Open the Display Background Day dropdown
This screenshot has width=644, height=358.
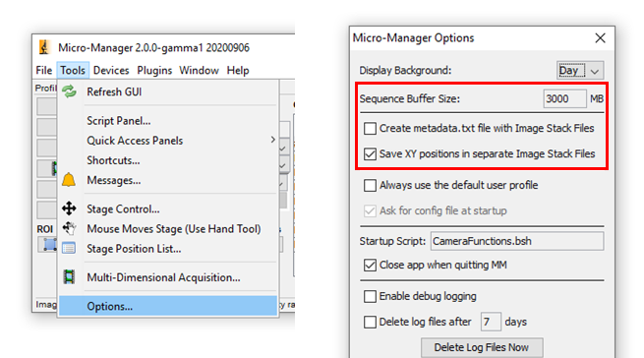[x=580, y=71]
